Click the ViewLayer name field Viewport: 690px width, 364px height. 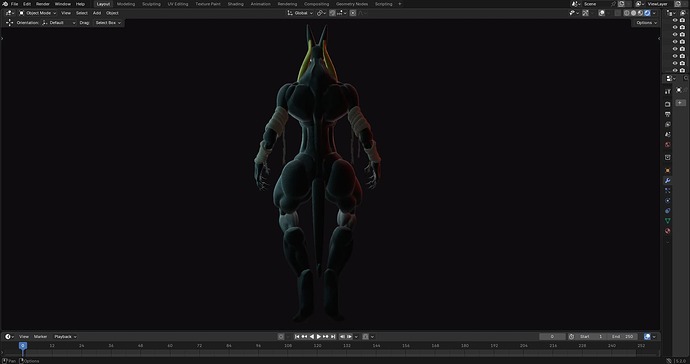coord(661,4)
